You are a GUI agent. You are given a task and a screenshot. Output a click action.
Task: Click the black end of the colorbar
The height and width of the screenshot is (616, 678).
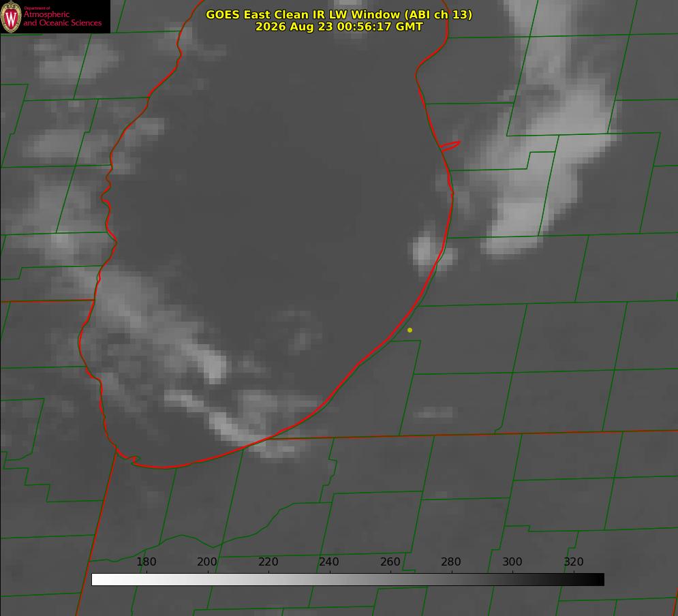tap(598, 580)
